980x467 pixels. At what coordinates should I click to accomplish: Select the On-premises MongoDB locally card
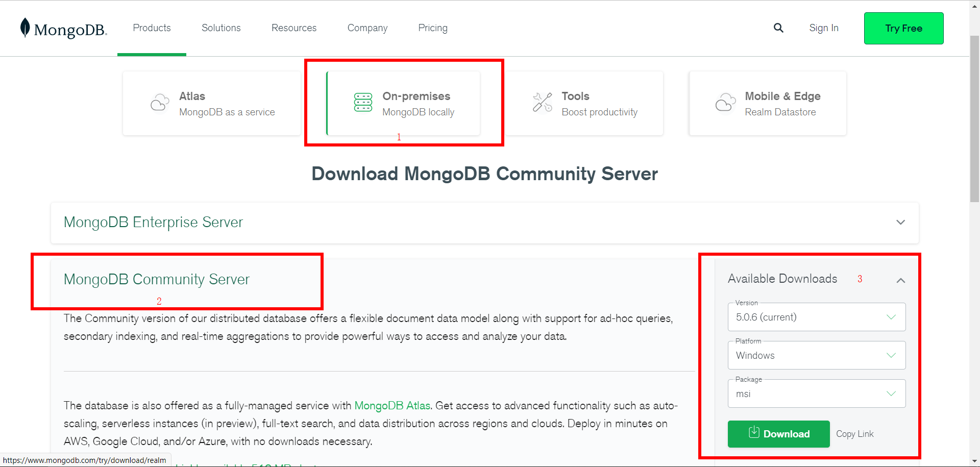click(403, 103)
